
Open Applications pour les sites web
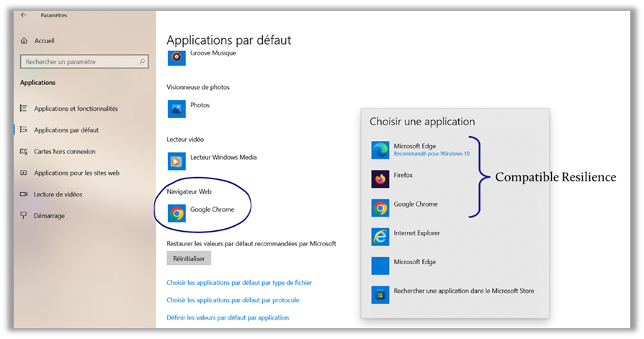76,173
